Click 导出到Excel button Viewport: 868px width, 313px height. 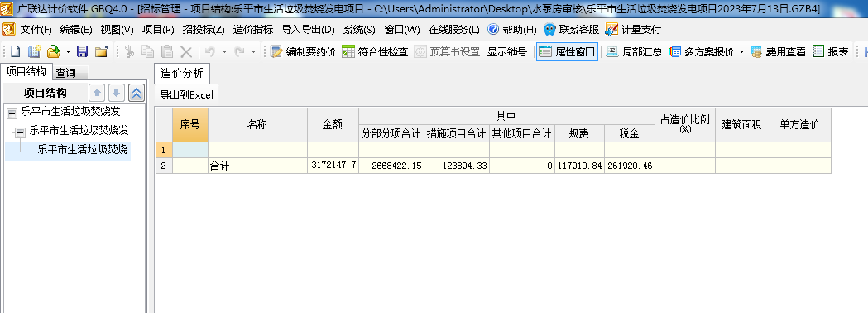(x=186, y=94)
